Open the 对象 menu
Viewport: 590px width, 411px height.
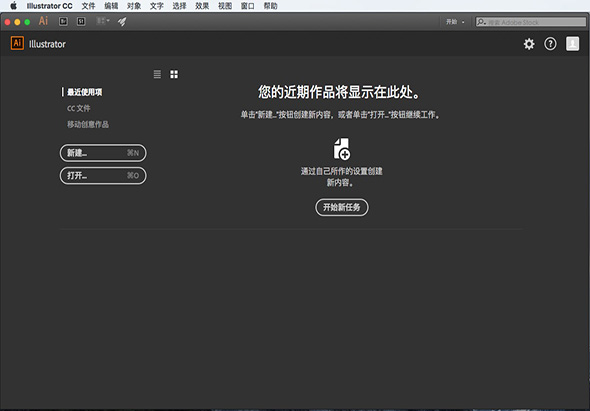pos(134,6)
